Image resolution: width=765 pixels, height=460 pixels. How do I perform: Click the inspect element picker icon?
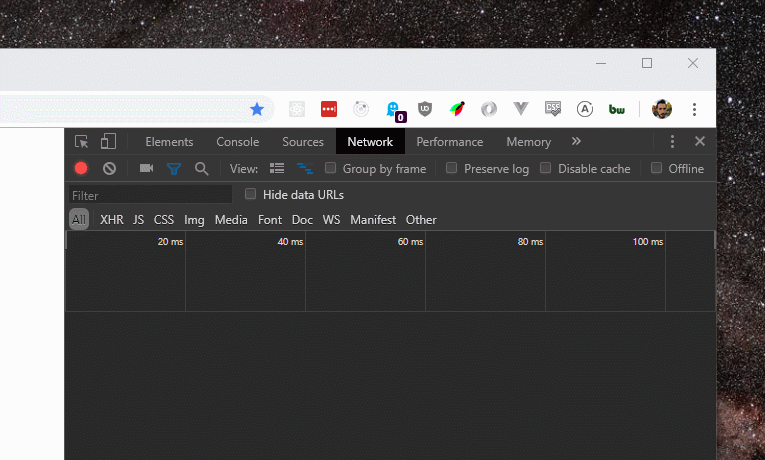point(81,141)
